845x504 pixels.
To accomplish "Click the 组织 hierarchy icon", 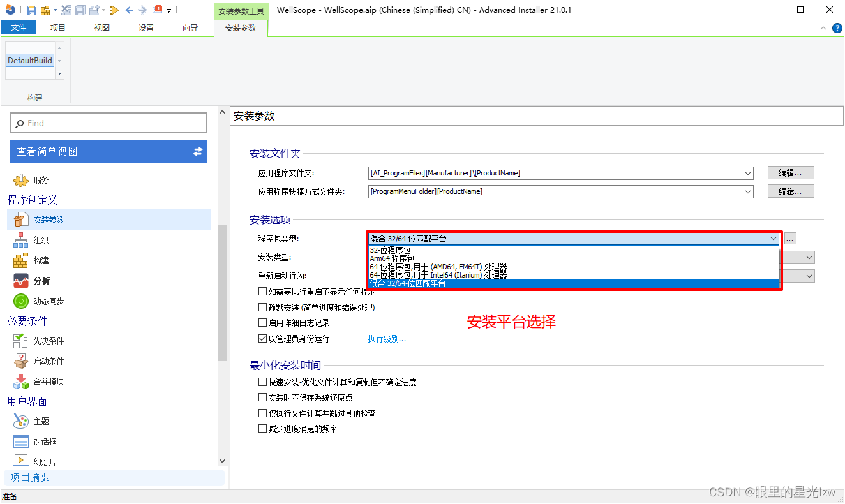I will (21, 240).
